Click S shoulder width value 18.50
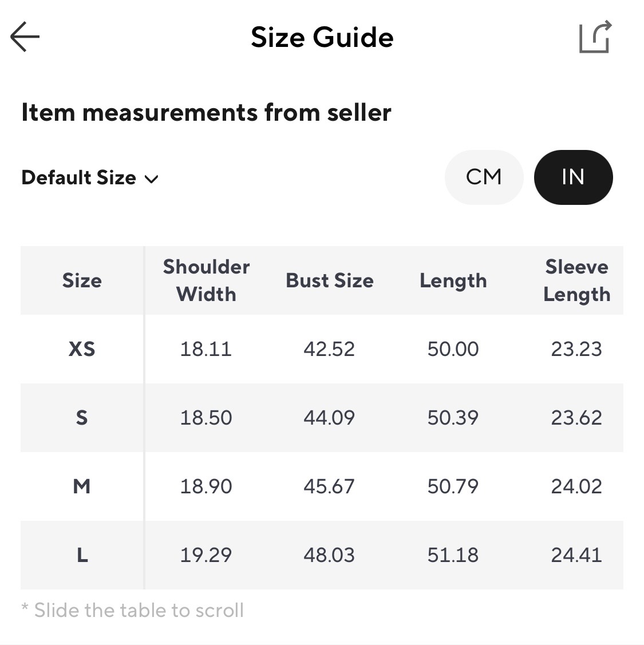644x645 pixels. tap(206, 418)
